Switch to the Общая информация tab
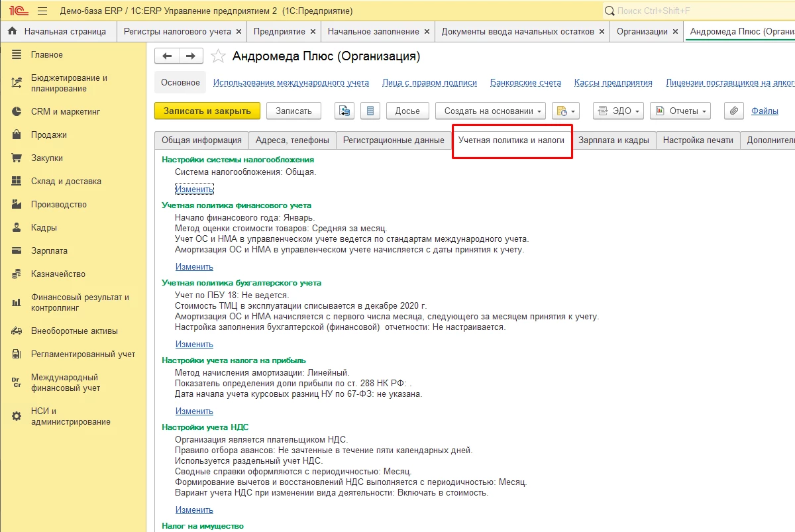 [x=201, y=140]
